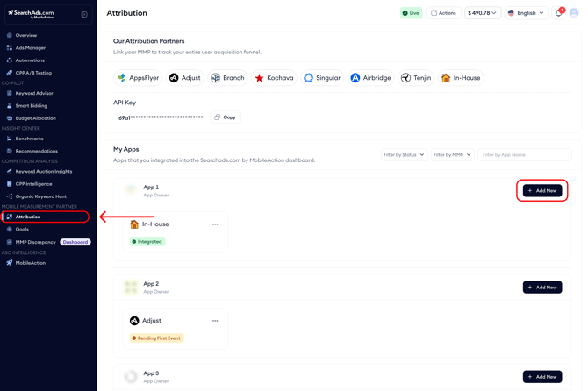Focus the Filter by App Name field
The image size is (588, 391).
[x=524, y=155]
